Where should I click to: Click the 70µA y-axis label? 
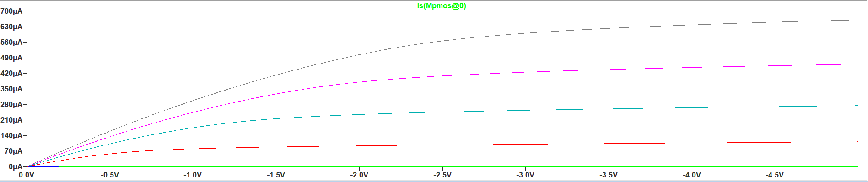13,151
